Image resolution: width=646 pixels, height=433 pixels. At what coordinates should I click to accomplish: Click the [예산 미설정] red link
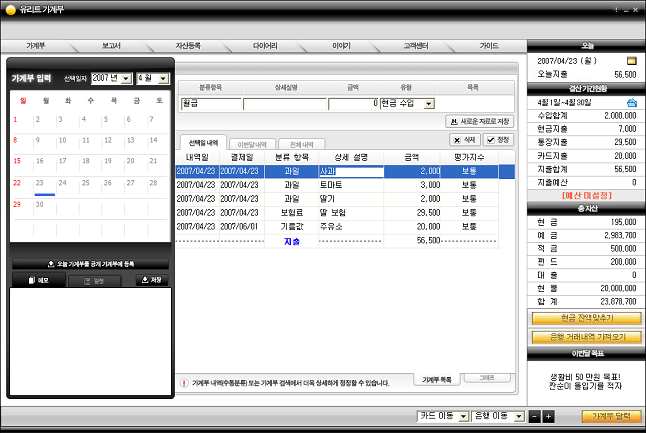pyautogui.click(x=587, y=195)
